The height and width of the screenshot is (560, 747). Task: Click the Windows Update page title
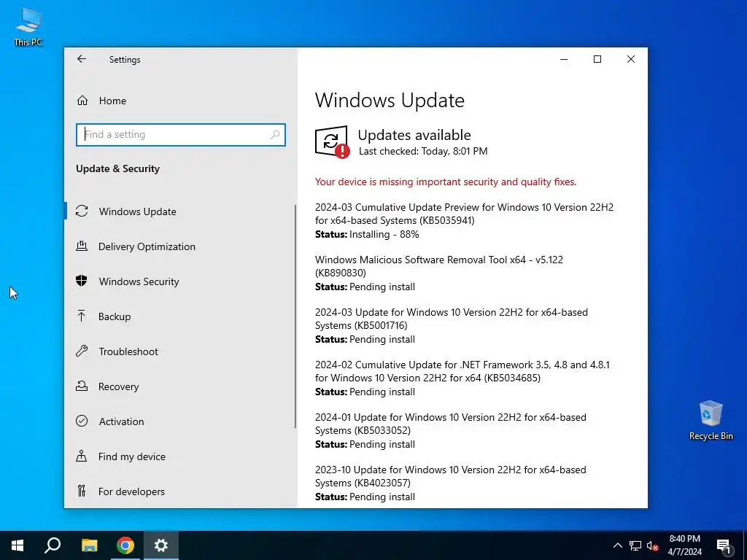coord(390,101)
